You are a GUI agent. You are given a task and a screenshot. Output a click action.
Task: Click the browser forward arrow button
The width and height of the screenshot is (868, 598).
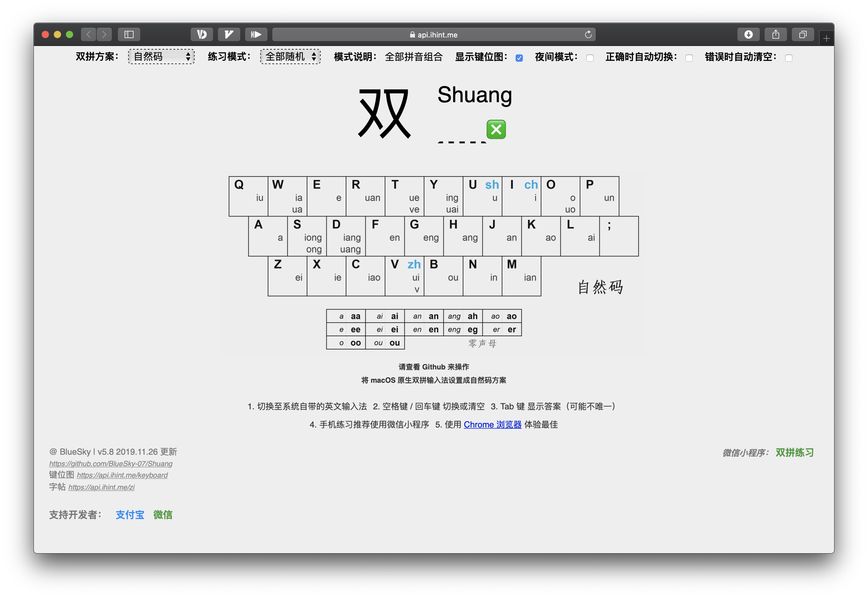point(105,34)
